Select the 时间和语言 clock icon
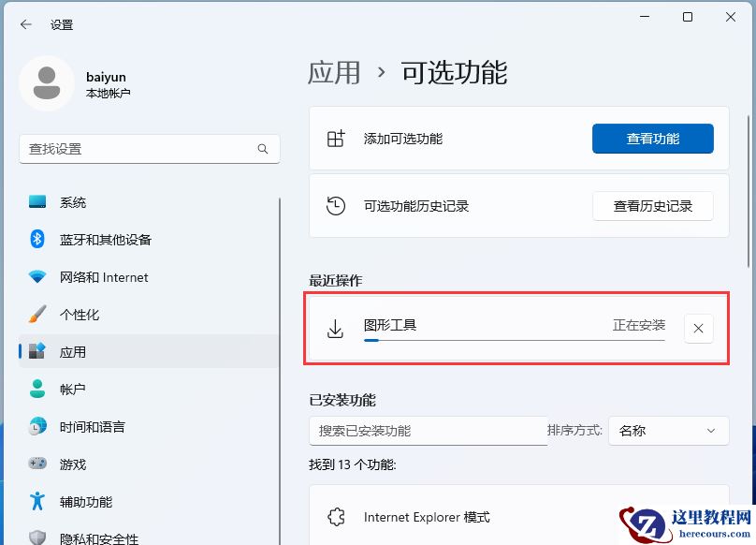 tap(37, 427)
